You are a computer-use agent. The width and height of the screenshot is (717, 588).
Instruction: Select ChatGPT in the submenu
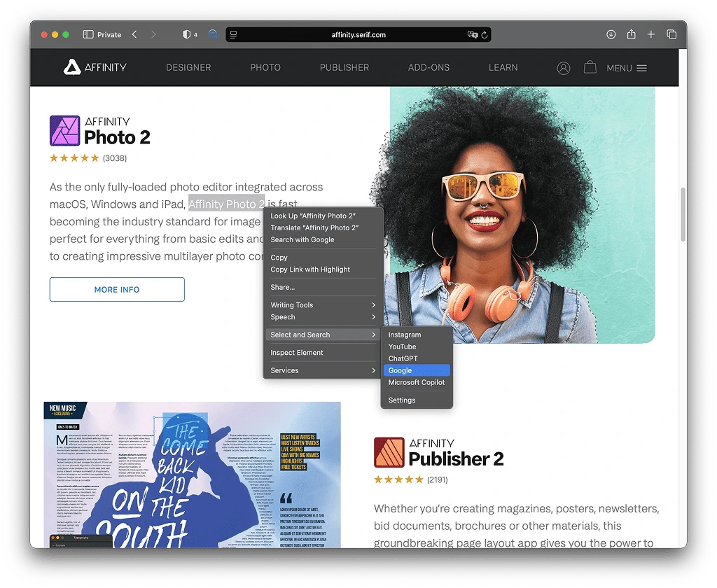click(x=417, y=358)
